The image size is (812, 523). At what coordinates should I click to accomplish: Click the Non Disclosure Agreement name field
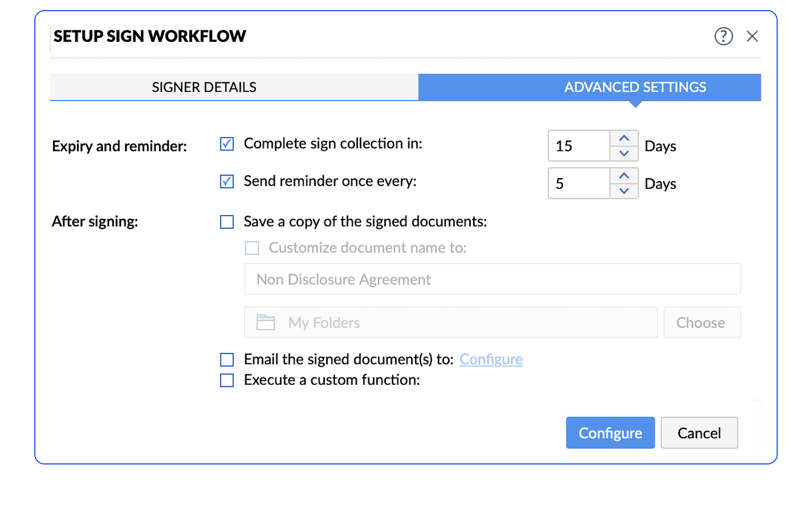491,279
